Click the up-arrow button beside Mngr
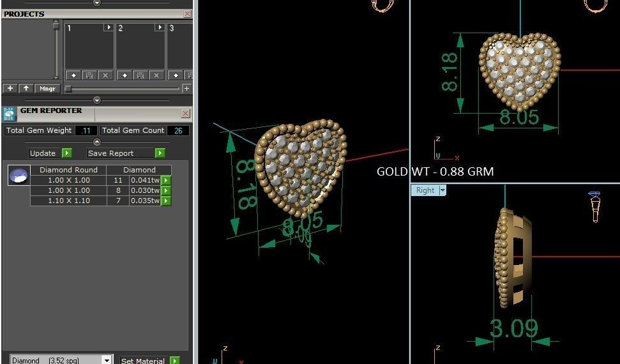The image size is (620, 364). tap(26, 88)
